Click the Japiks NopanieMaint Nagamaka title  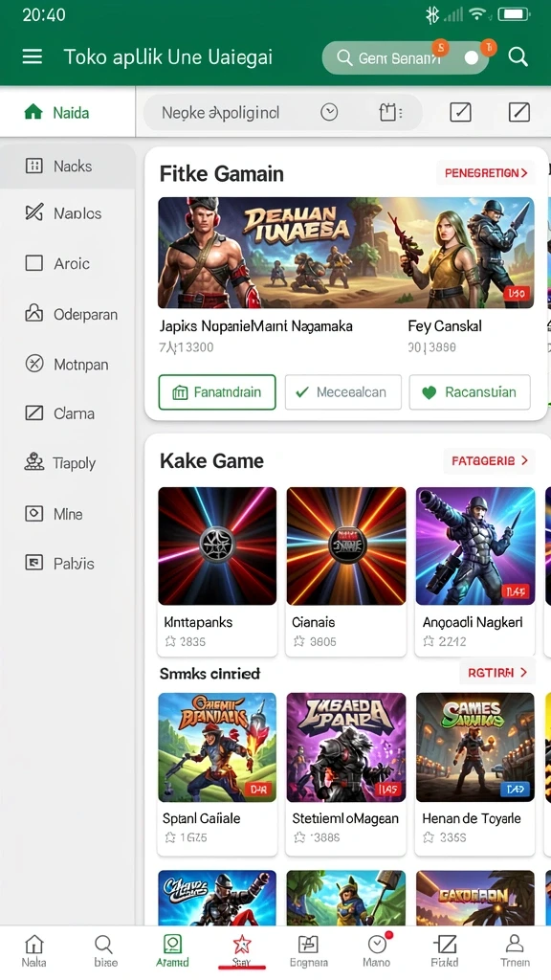point(255,325)
